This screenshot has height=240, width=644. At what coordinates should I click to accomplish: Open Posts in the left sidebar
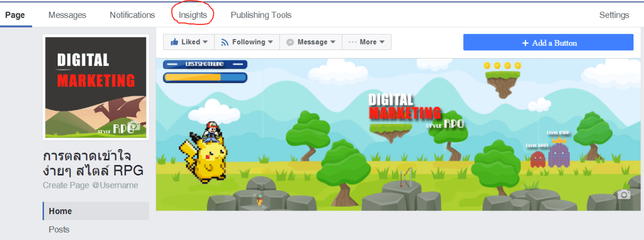pos(59,229)
